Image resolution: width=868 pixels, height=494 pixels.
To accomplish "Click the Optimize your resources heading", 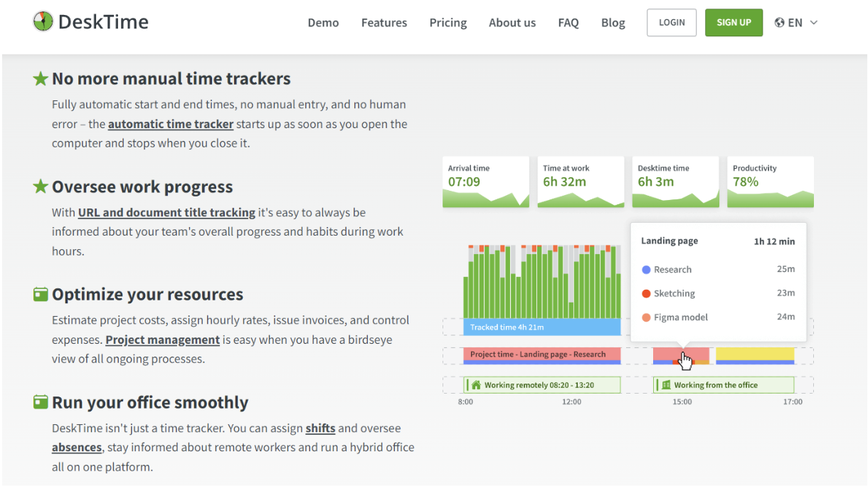I will point(147,294).
